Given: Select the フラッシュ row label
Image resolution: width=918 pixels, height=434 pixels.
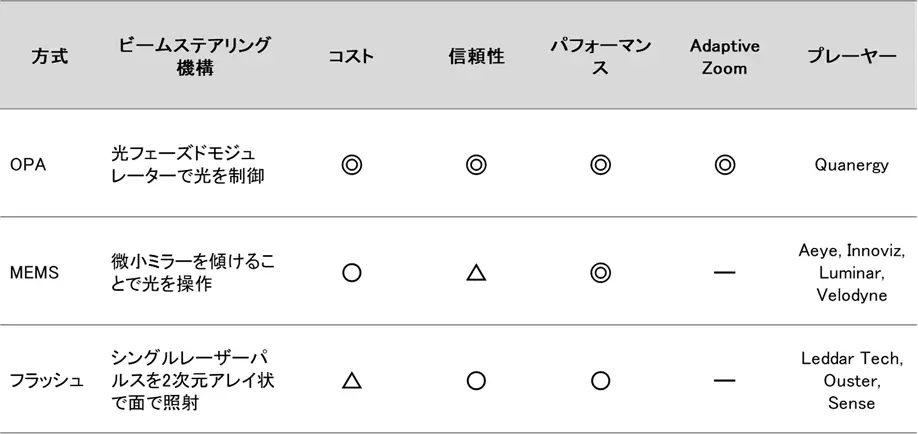Looking at the screenshot, I should coord(47,381).
